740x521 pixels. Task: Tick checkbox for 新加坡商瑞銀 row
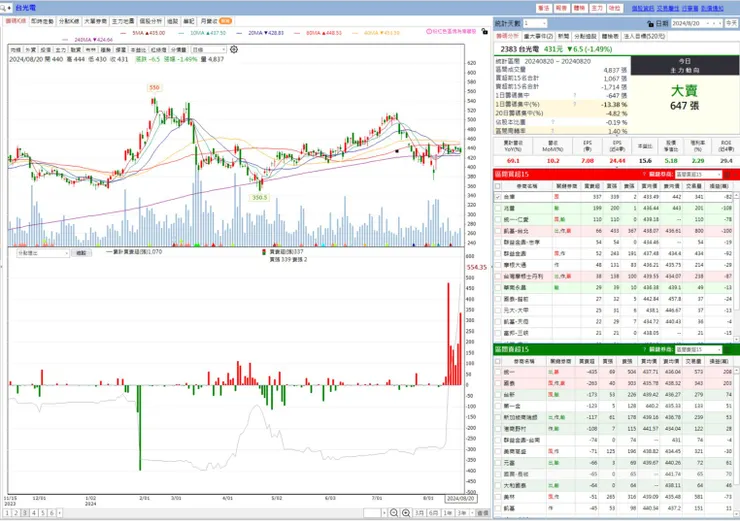click(498, 417)
